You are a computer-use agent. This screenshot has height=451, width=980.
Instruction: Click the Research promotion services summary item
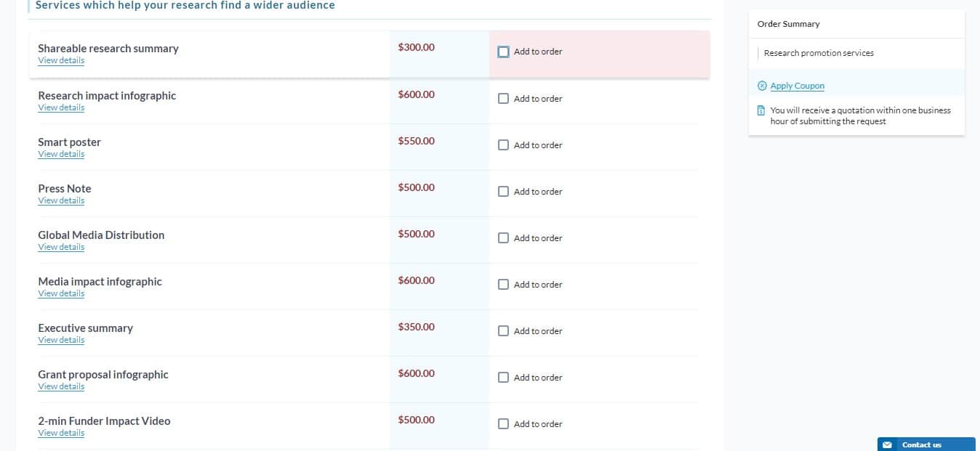pos(819,53)
